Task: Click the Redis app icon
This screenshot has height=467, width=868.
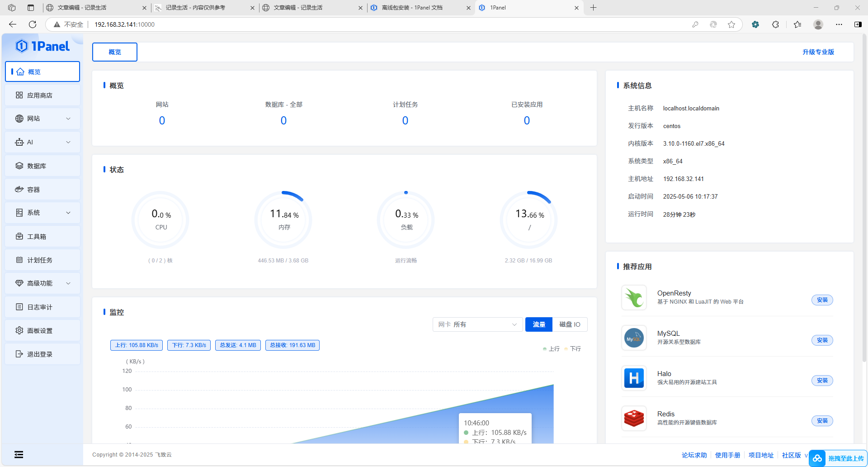Action: (634, 418)
